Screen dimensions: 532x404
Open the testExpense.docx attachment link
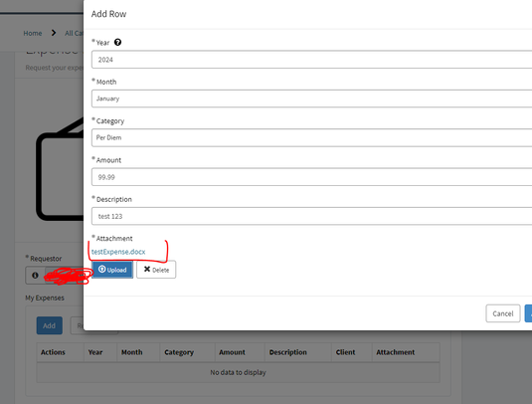[x=118, y=252]
